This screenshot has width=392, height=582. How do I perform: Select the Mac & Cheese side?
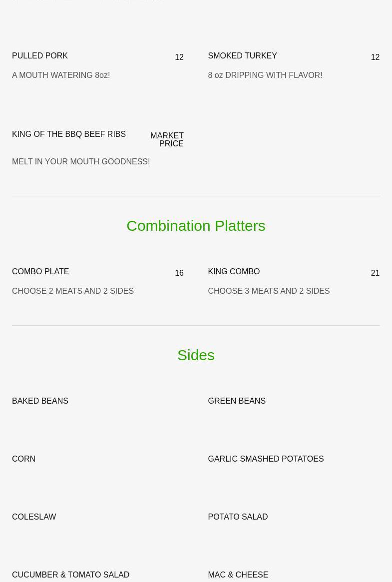click(x=238, y=575)
